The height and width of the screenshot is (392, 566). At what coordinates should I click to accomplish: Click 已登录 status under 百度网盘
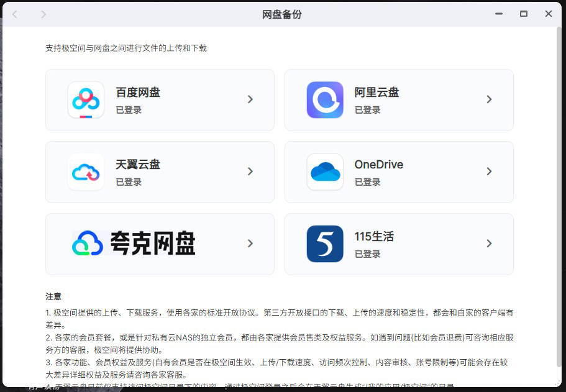129,110
